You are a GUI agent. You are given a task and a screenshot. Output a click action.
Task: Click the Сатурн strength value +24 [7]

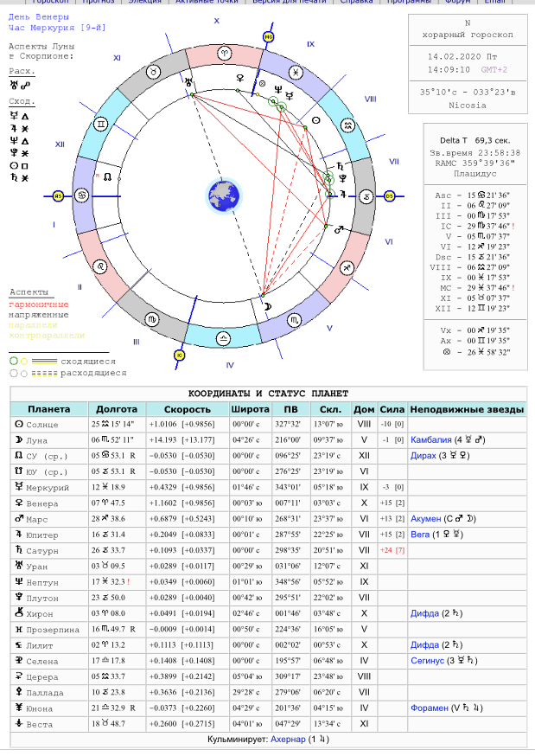[392, 550]
